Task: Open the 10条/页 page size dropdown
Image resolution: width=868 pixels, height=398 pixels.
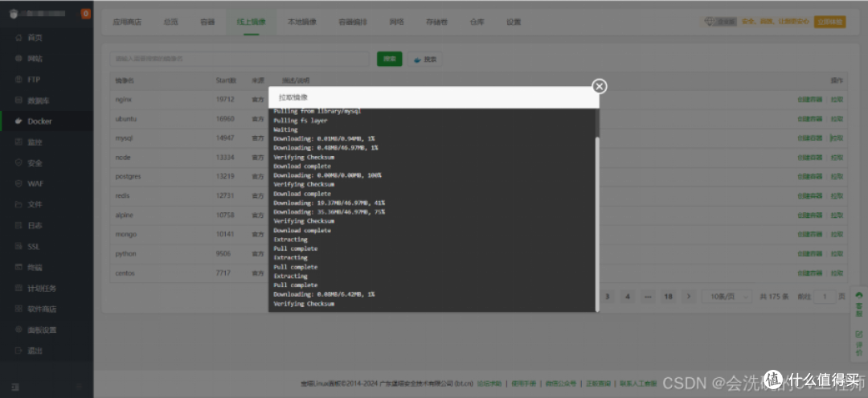Action: pos(727,296)
